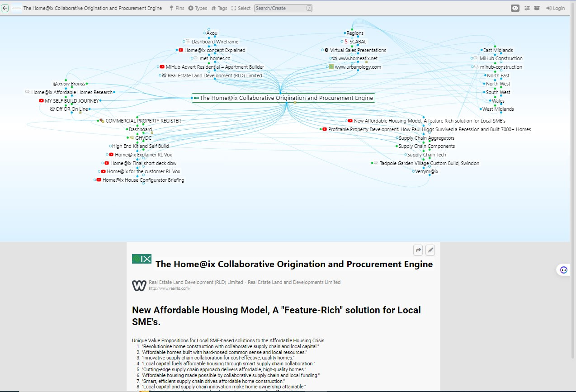Click the open-box icon beside Login
This screenshot has height=392, width=576.
coord(537,8)
